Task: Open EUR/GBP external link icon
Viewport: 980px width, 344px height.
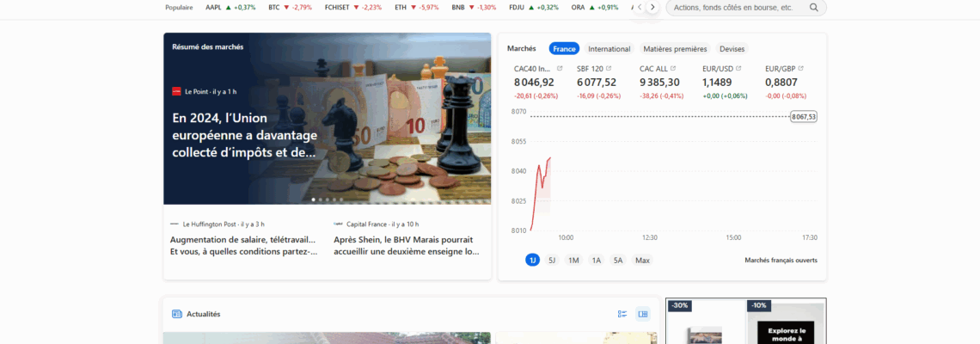Action: point(800,68)
